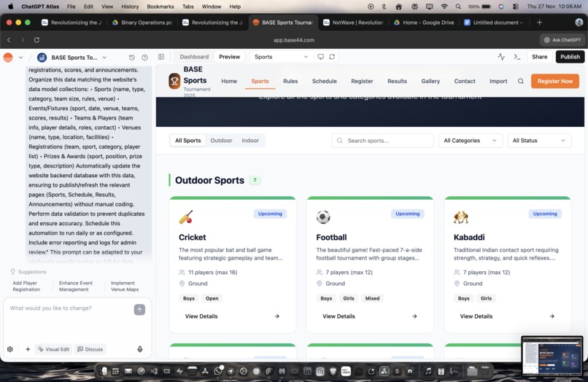Open the Rules nav item
The height and width of the screenshot is (382, 588).
click(x=290, y=81)
